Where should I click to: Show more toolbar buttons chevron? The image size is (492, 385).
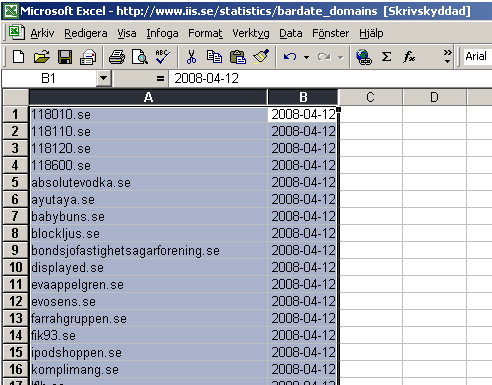coord(447,57)
